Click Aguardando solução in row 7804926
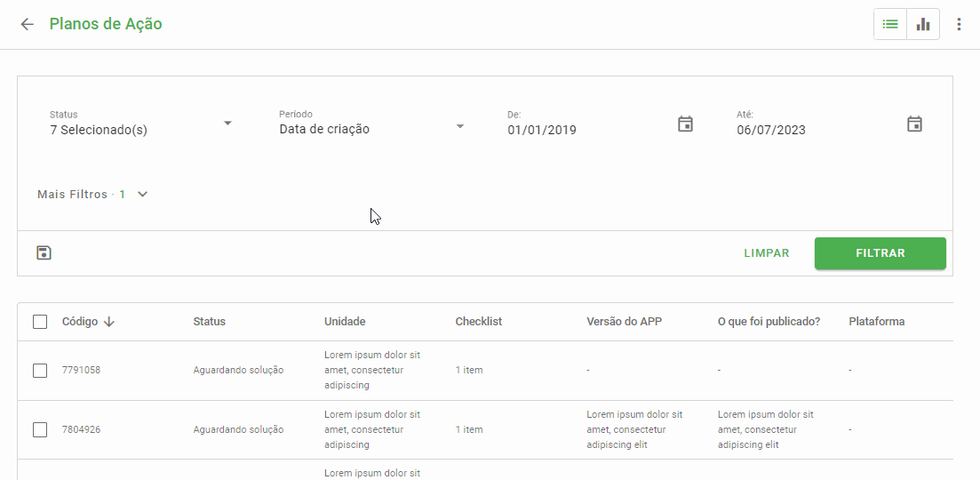 point(238,429)
